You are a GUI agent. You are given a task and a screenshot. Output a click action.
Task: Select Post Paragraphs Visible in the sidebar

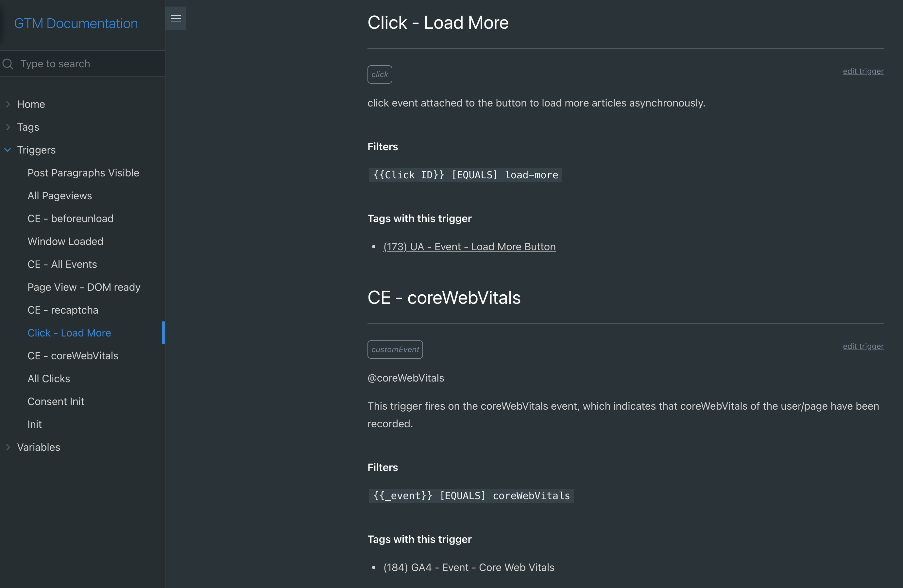click(83, 172)
